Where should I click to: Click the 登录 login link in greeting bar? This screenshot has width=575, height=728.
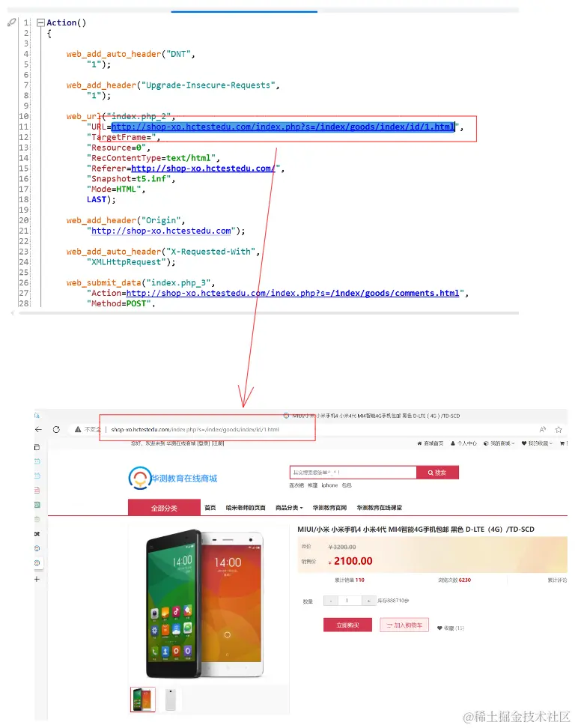coord(204,443)
